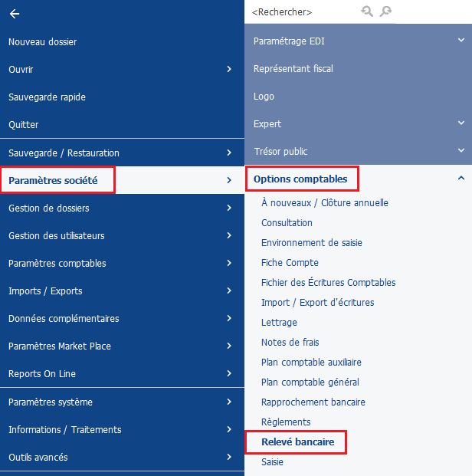This screenshot has height=476, width=472.
Task: Expand the Trésor public section
Action: (x=461, y=151)
